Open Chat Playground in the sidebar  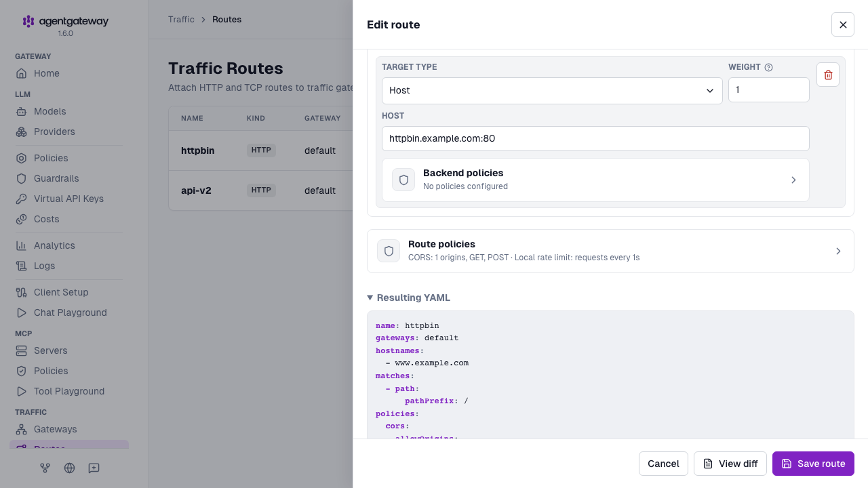69,312
